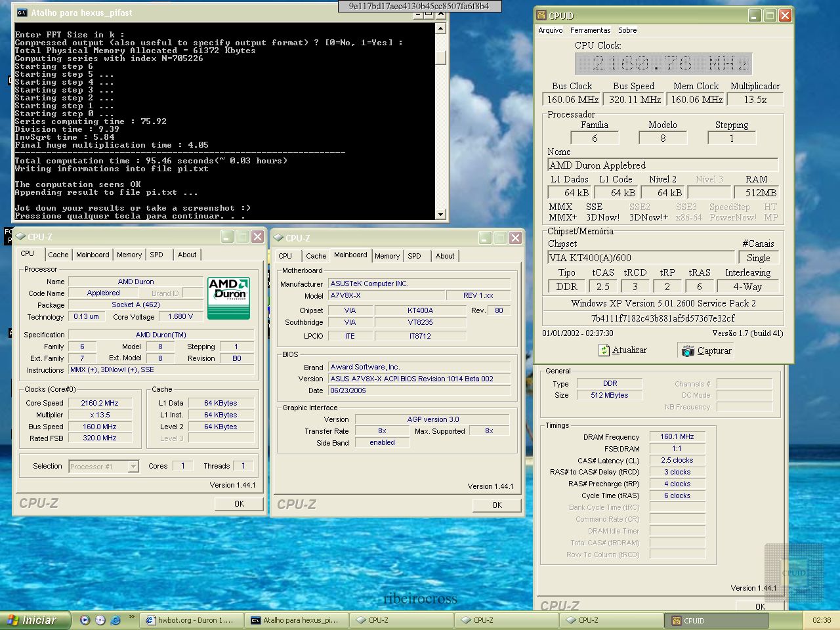Viewport: 840px width, 630px height.
Task: Switch to Memory tab in the CPU-Z mainboard window
Action: (387, 256)
